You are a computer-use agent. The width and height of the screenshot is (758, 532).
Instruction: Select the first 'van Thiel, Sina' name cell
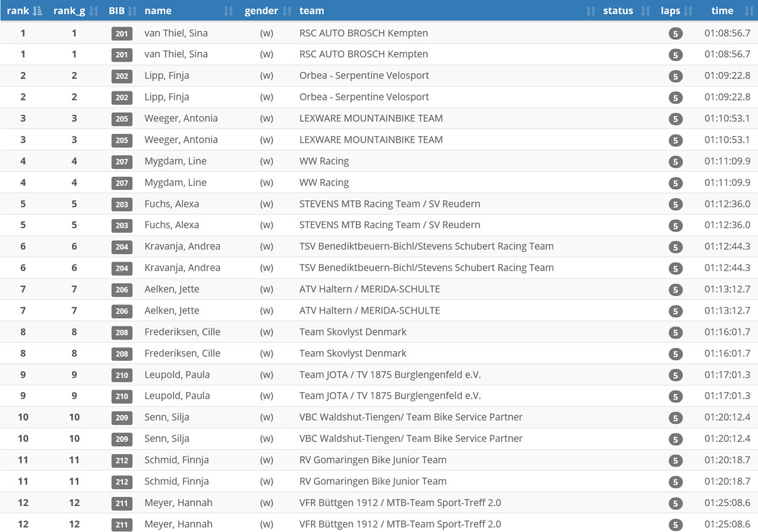(x=176, y=33)
